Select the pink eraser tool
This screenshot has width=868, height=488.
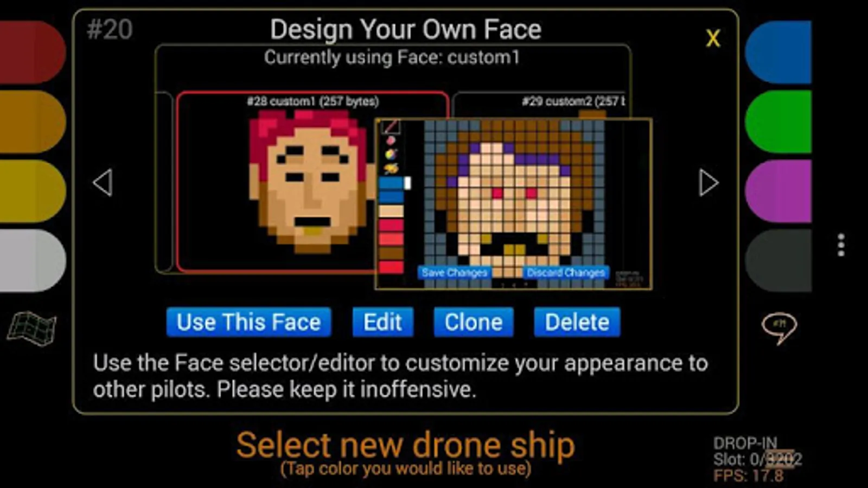click(391, 141)
